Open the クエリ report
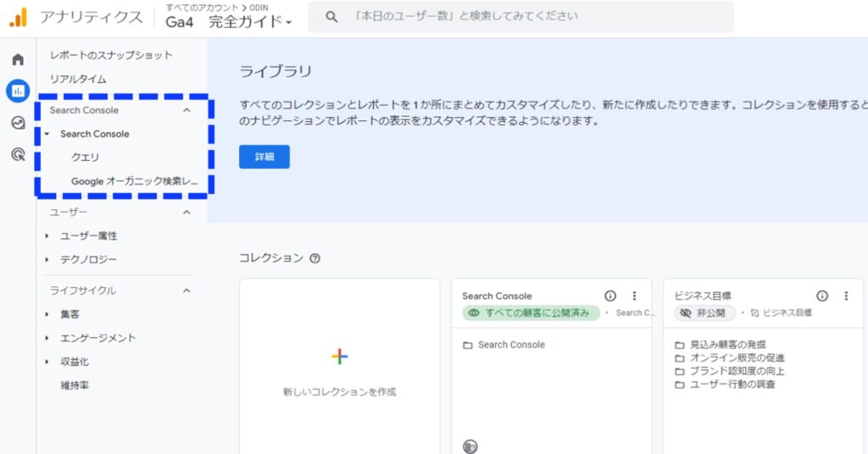868x454 pixels. coord(86,157)
